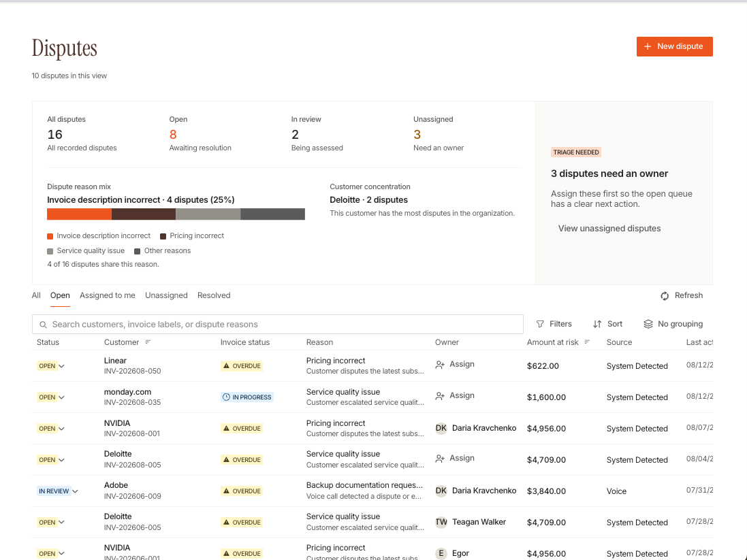Click the assign-person icon in Deloitte INV-202608-005 row
The width and height of the screenshot is (747, 560).
coord(440,459)
